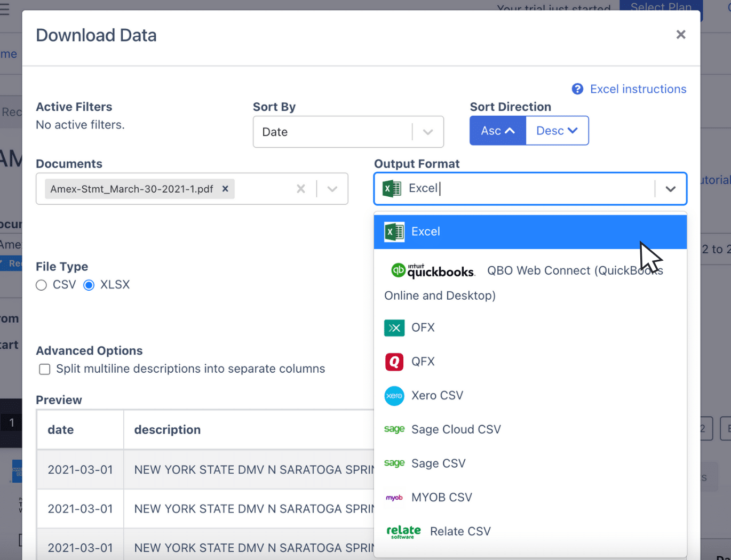Click the Output Format input field
The image size is (731, 560).
click(x=530, y=189)
